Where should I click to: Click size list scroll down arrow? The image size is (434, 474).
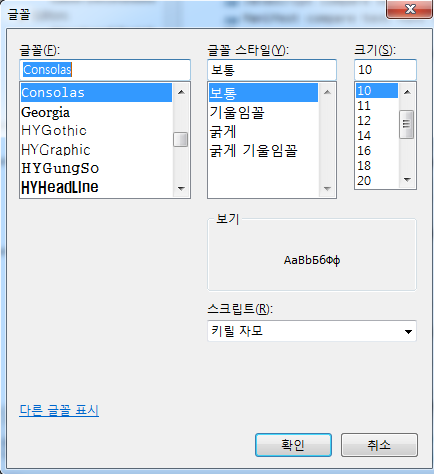point(407,180)
